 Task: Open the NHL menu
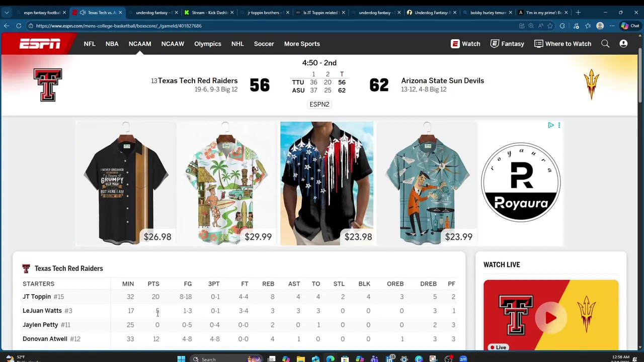237,44
